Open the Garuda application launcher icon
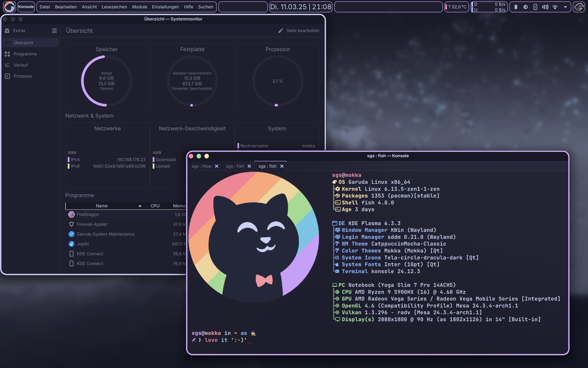Image resolution: width=588 pixels, height=368 pixels. [9, 7]
